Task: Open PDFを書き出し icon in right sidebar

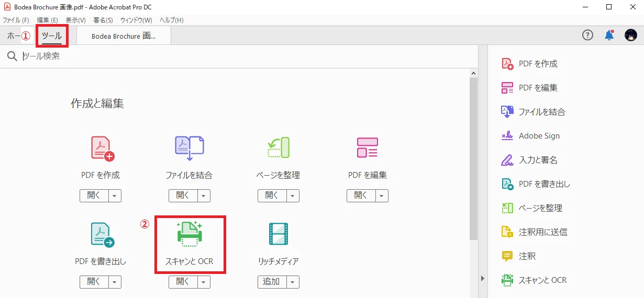Action: click(507, 184)
